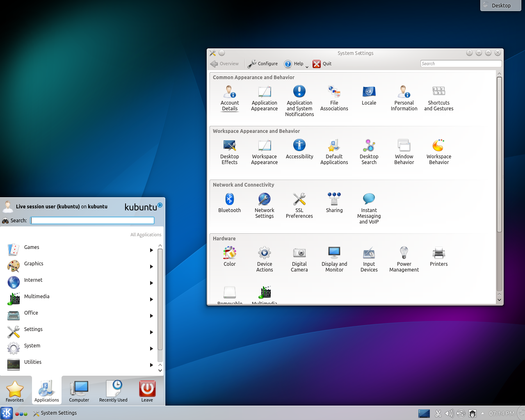Open Printers settings
Screen dimensions: 525x420
tap(439, 257)
